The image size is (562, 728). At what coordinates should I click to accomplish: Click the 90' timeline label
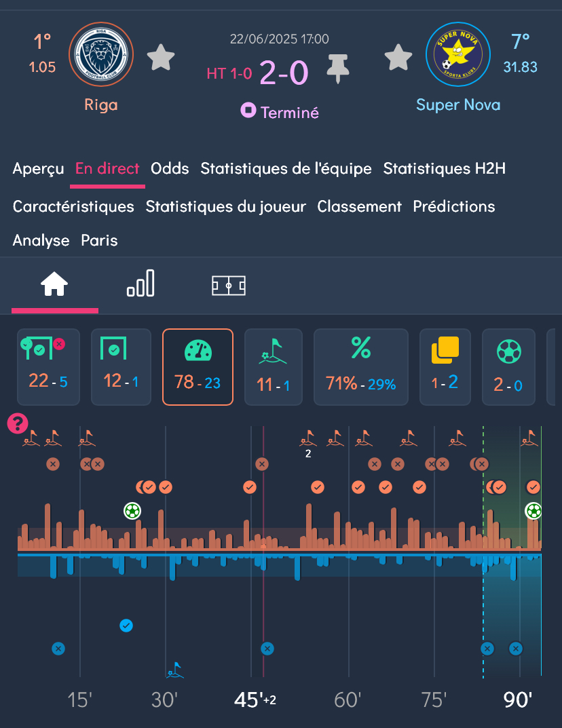pyautogui.click(x=517, y=700)
